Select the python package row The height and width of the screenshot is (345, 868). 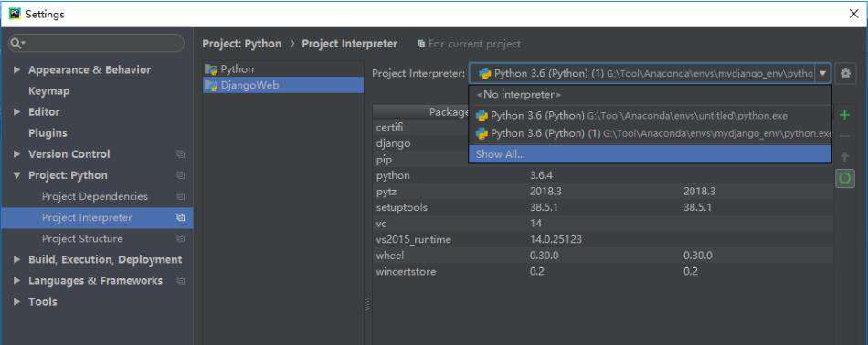(x=603, y=176)
